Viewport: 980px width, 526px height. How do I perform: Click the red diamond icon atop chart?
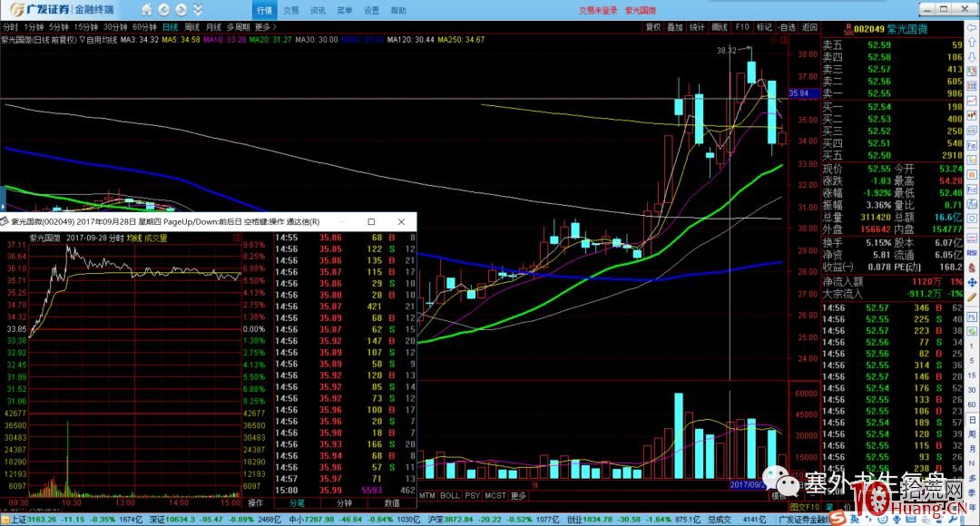774,40
